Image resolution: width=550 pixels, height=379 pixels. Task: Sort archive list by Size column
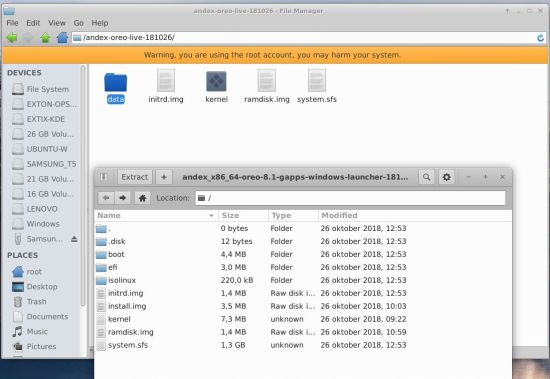(x=243, y=215)
